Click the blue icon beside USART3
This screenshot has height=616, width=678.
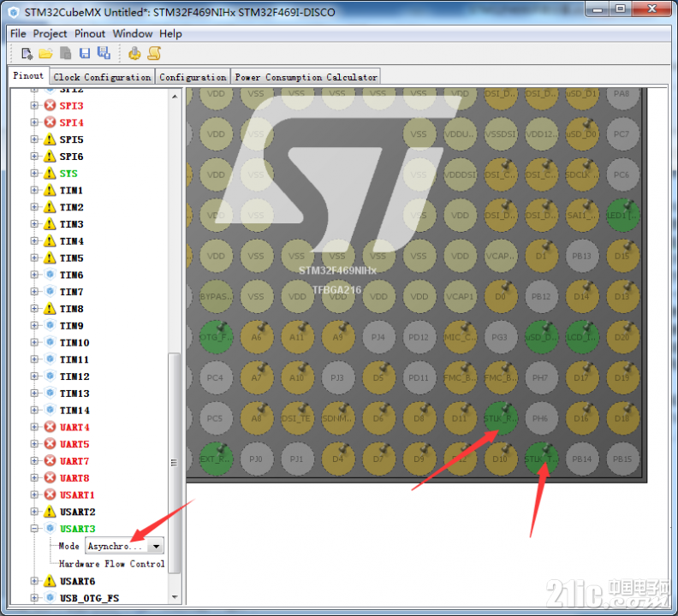click(50, 528)
